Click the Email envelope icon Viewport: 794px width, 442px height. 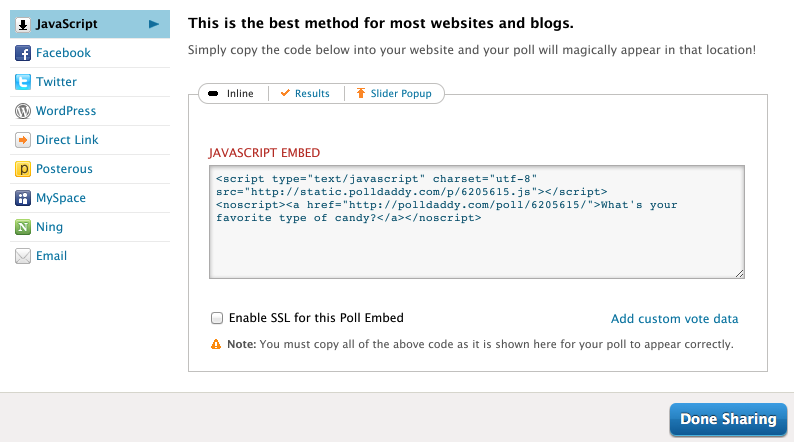[x=22, y=256]
